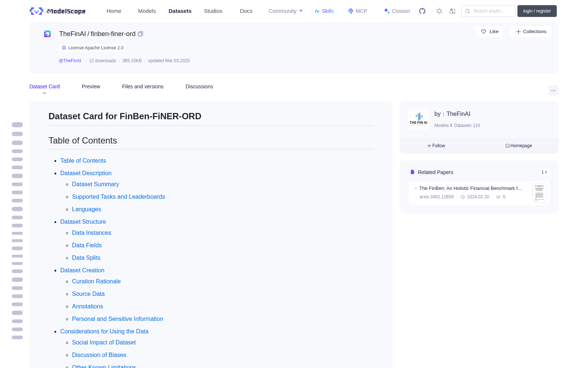Go to Data Splits section link
The height and width of the screenshot is (368, 588).
(x=86, y=258)
